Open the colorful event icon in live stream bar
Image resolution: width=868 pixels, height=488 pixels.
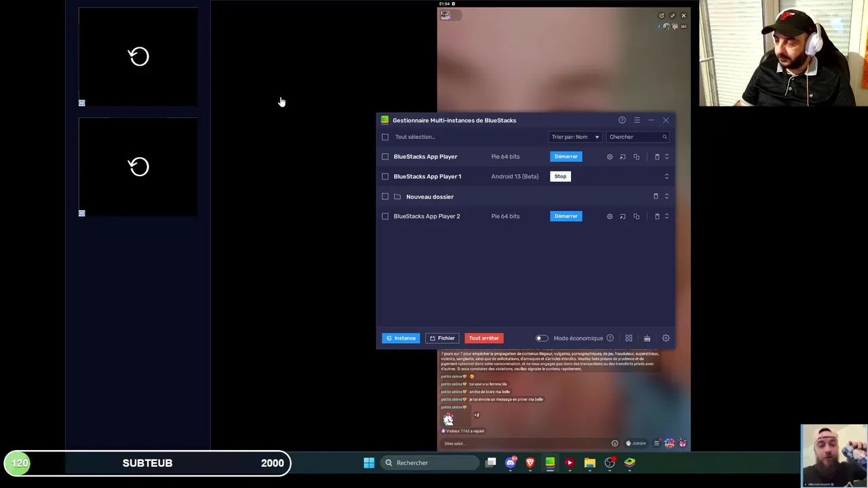click(x=670, y=443)
